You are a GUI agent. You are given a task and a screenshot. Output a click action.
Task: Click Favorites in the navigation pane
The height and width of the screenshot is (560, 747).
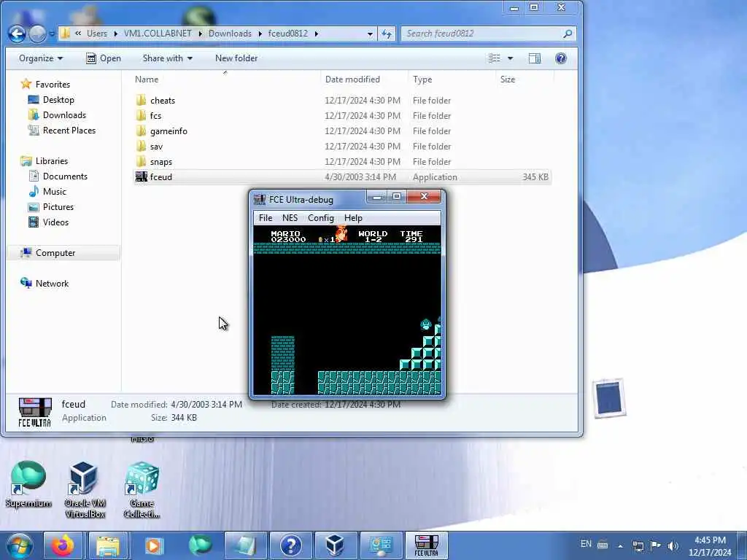53,85
